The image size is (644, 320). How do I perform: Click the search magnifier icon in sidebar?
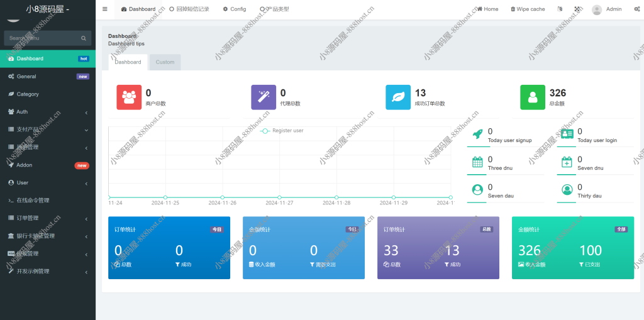84,38
